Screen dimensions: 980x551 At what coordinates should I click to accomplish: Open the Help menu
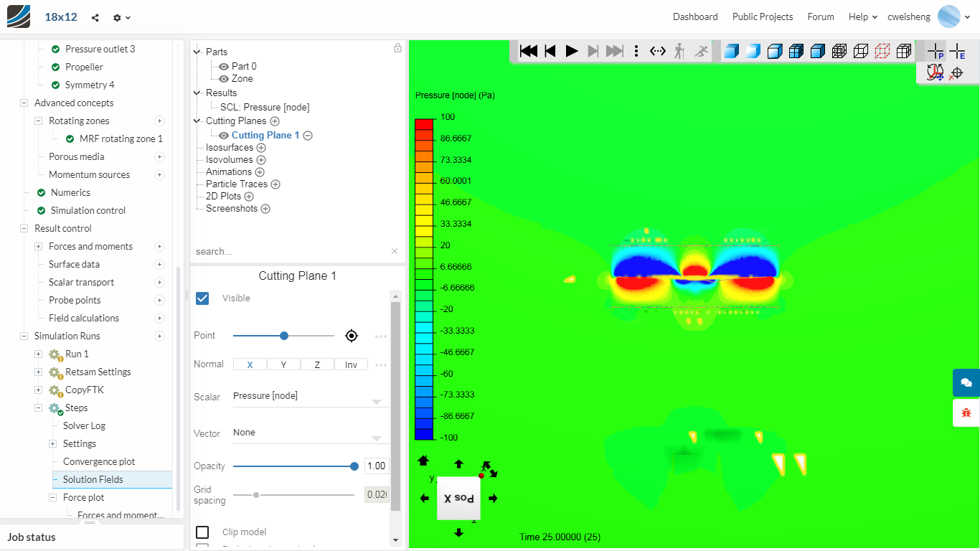[x=863, y=17]
